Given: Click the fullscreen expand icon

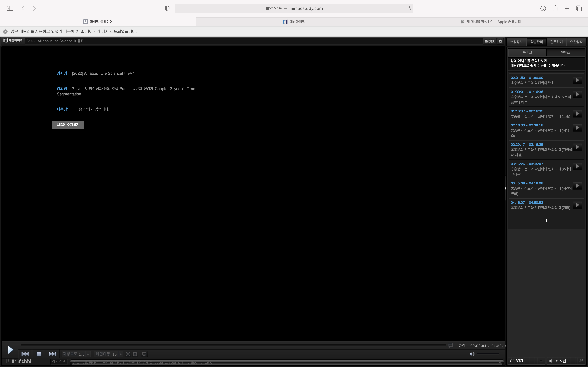Looking at the screenshot, I should (128, 354).
